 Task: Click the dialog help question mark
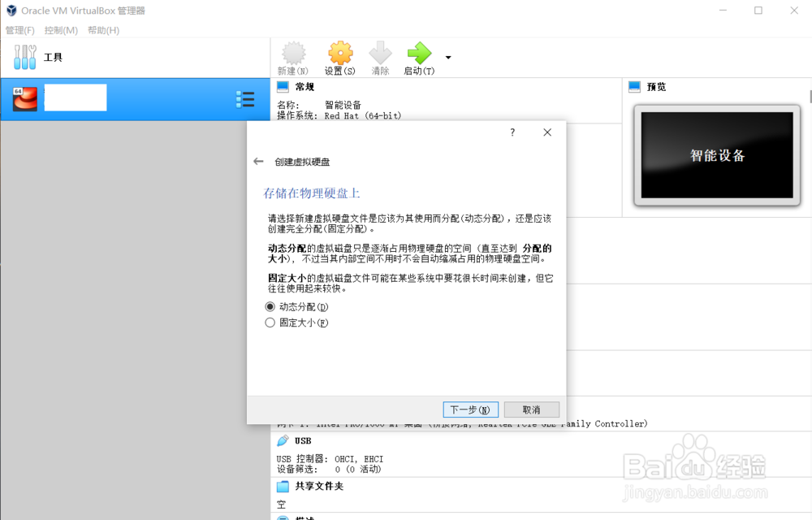click(x=512, y=132)
